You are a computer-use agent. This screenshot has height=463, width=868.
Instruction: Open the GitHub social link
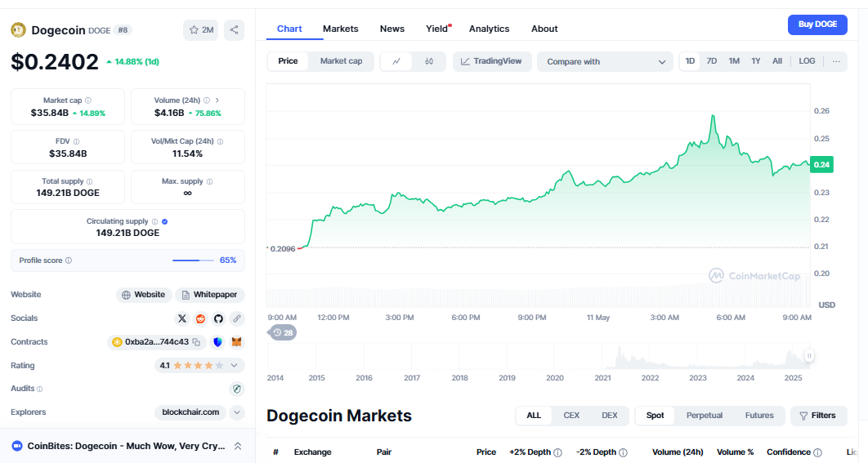coord(219,318)
